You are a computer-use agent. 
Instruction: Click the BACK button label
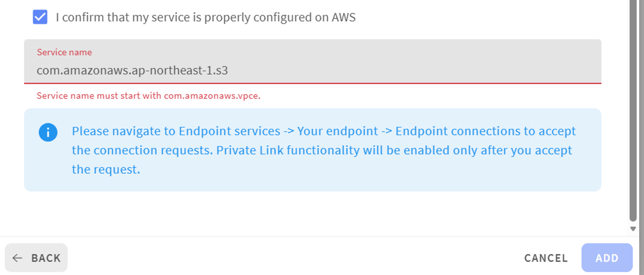[x=46, y=258]
